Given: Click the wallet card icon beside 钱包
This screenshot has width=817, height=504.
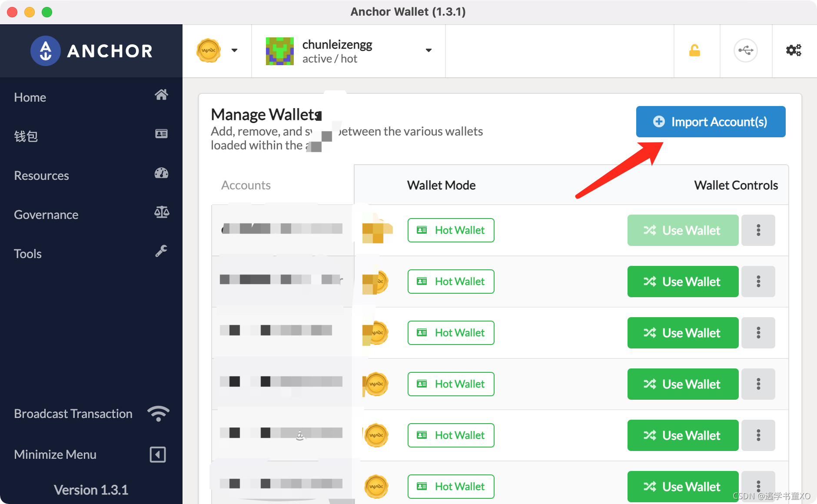Looking at the screenshot, I should (x=161, y=133).
